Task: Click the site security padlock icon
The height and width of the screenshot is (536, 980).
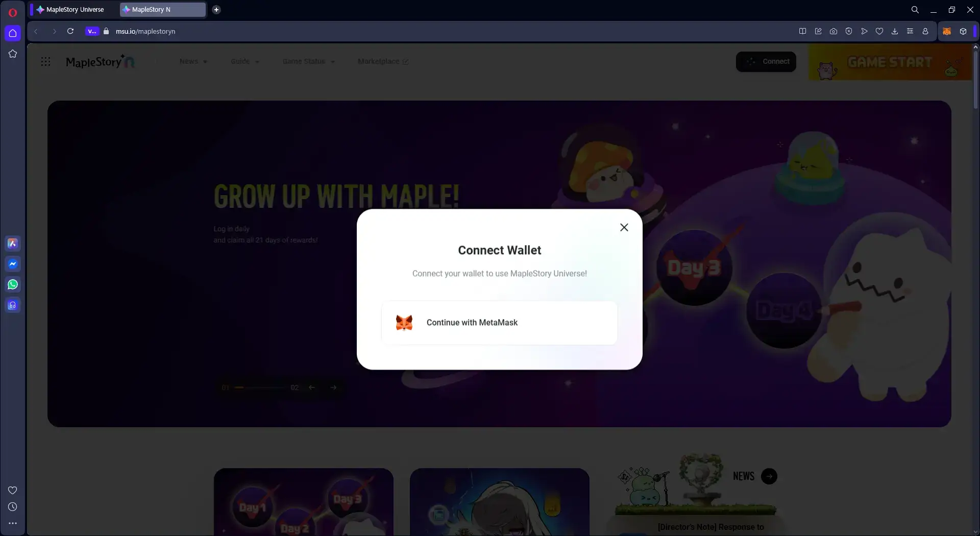Action: [x=106, y=31]
